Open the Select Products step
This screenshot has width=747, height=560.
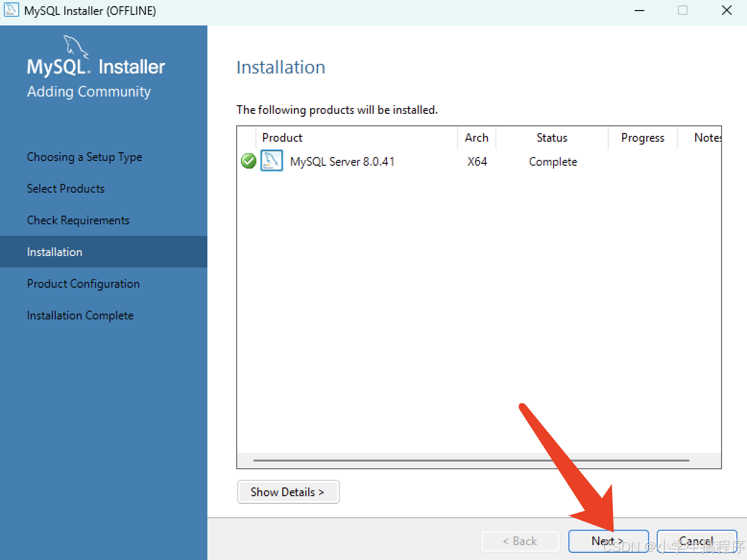click(66, 189)
